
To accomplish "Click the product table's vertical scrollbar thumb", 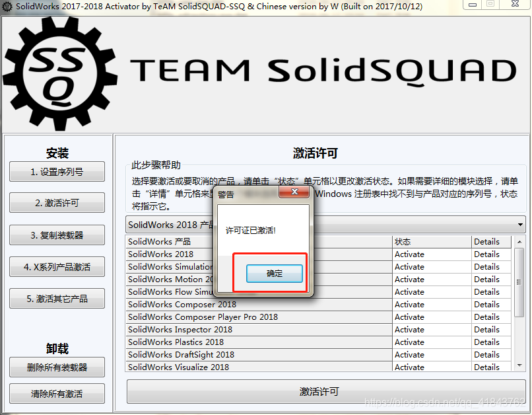I will click(519, 282).
